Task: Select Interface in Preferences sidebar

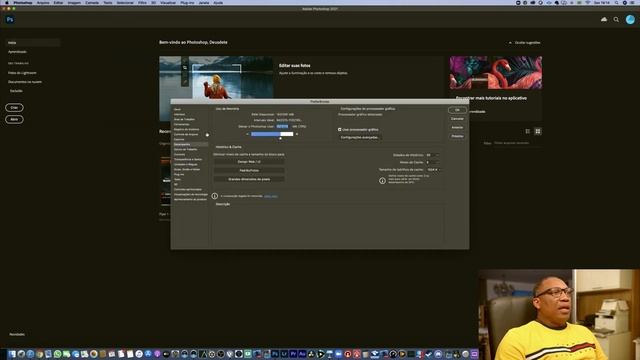Action: 180,114
